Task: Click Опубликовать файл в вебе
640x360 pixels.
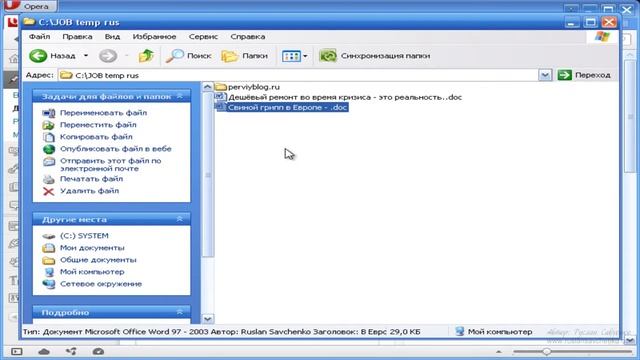Action: tap(116, 149)
